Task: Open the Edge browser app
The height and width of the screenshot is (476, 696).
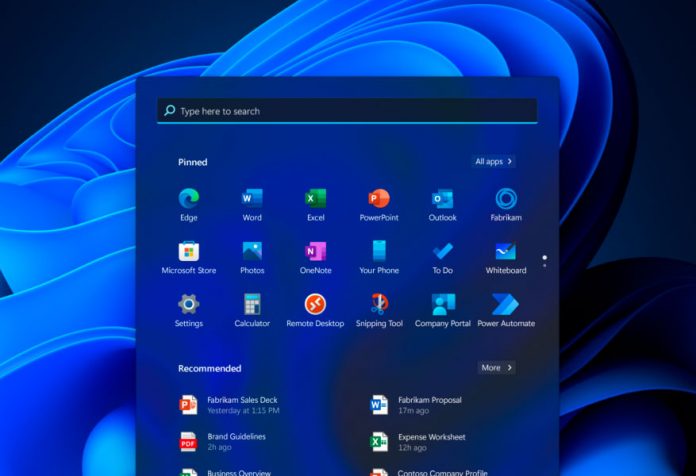Action: click(188, 199)
